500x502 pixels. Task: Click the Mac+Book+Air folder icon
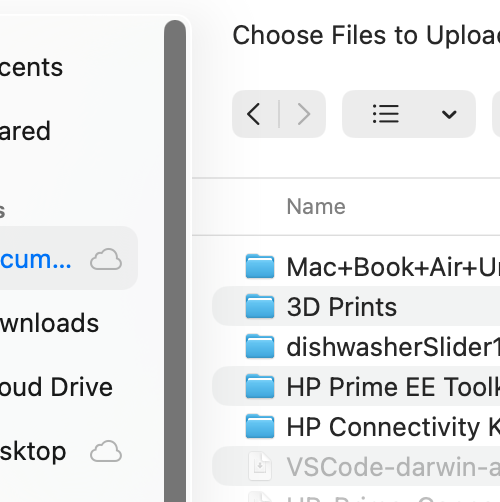(260, 266)
